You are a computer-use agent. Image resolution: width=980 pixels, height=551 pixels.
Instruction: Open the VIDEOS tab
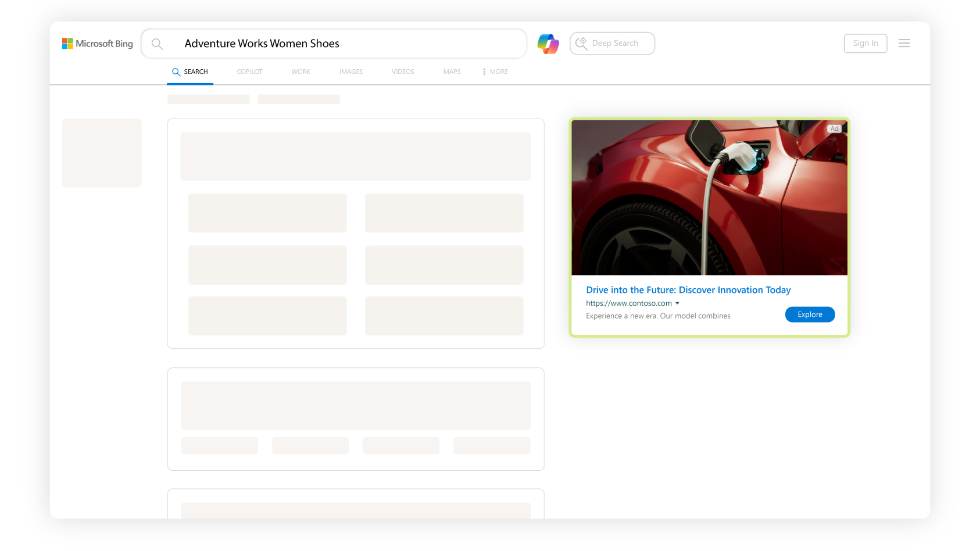[x=403, y=71]
